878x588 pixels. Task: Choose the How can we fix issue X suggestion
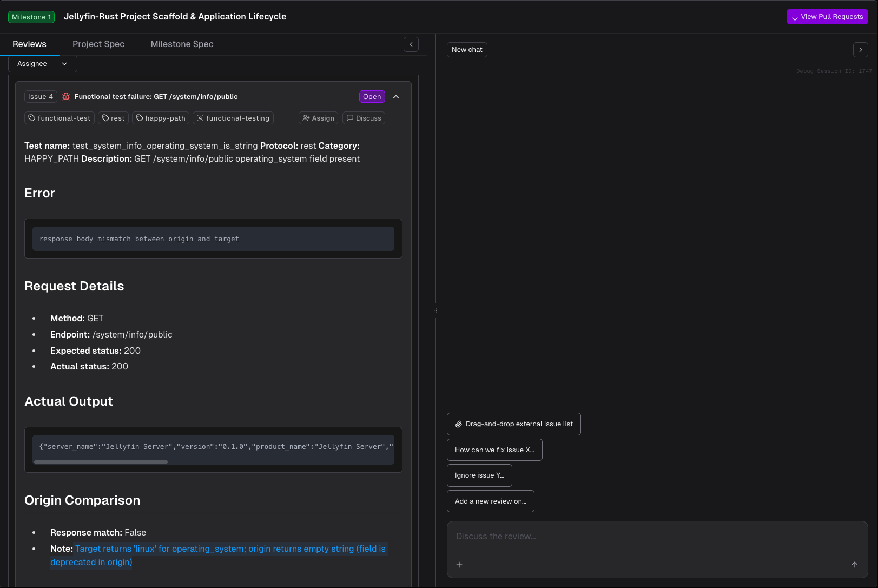(494, 450)
